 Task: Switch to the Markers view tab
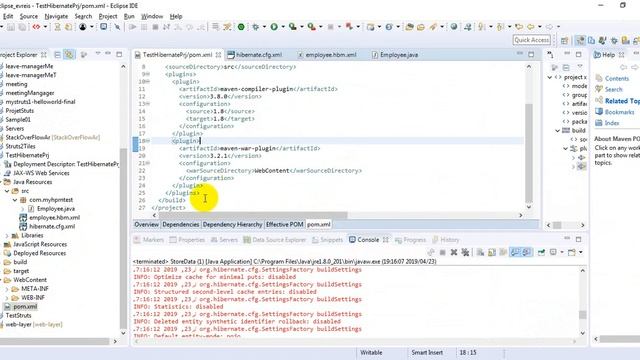(x=149, y=240)
